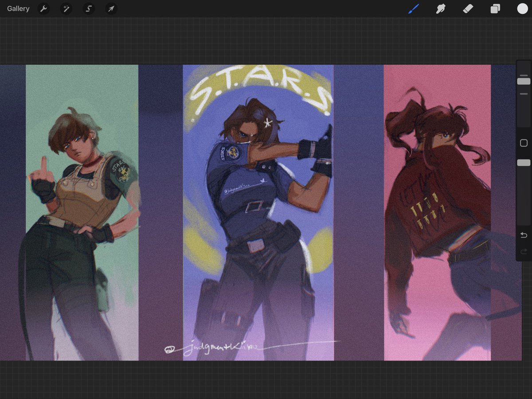Tap the Redo arrow in sidebar
Screen dimensions: 532x399
click(x=524, y=252)
